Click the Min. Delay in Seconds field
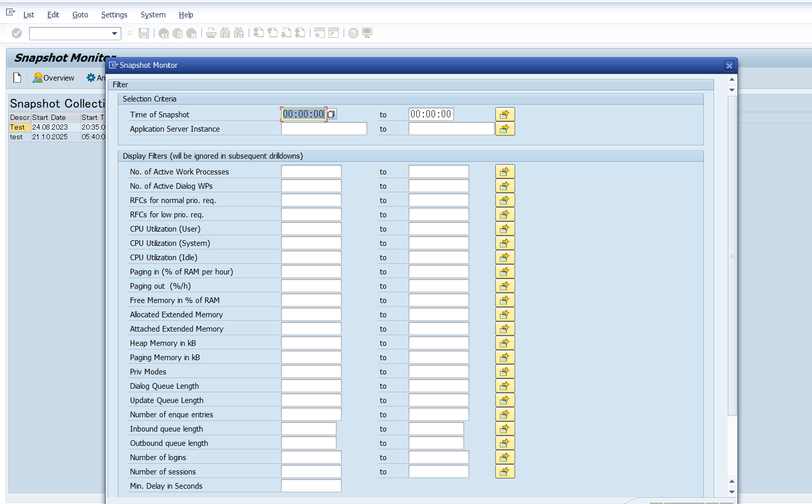The width and height of the screenshot is (812, 504). point(311,486)
